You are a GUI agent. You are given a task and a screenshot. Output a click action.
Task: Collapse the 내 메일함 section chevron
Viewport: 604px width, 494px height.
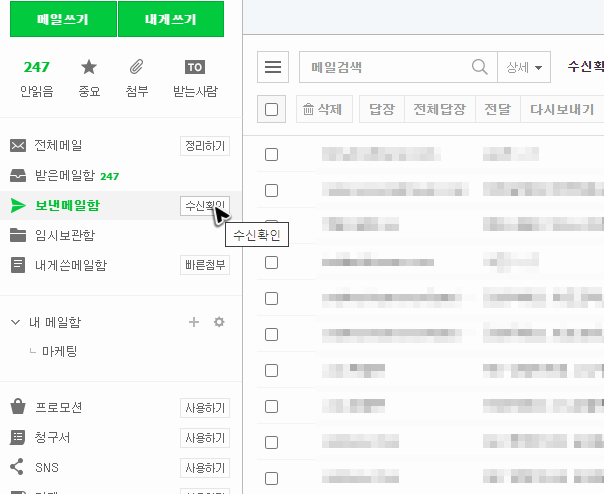pos(15,322)
